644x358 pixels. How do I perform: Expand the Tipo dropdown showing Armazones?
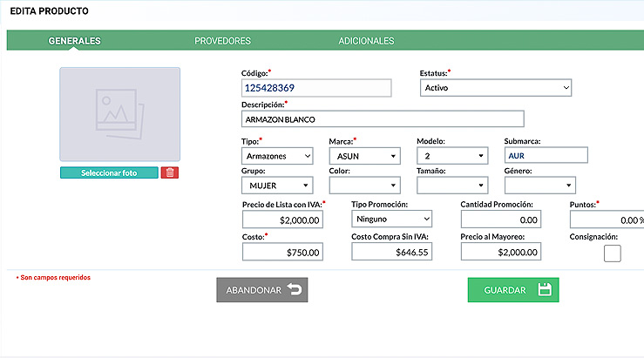point(277,156)
